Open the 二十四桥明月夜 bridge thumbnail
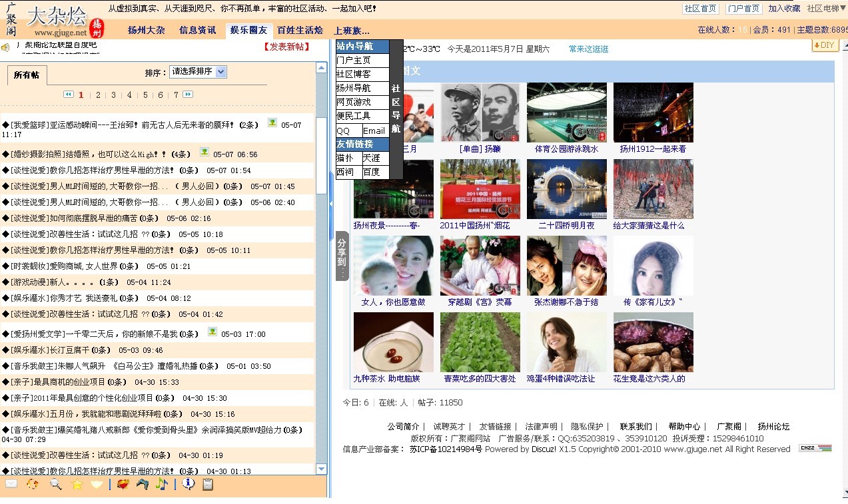This screenshot has height=504, width=848. (x=567, y=189)
